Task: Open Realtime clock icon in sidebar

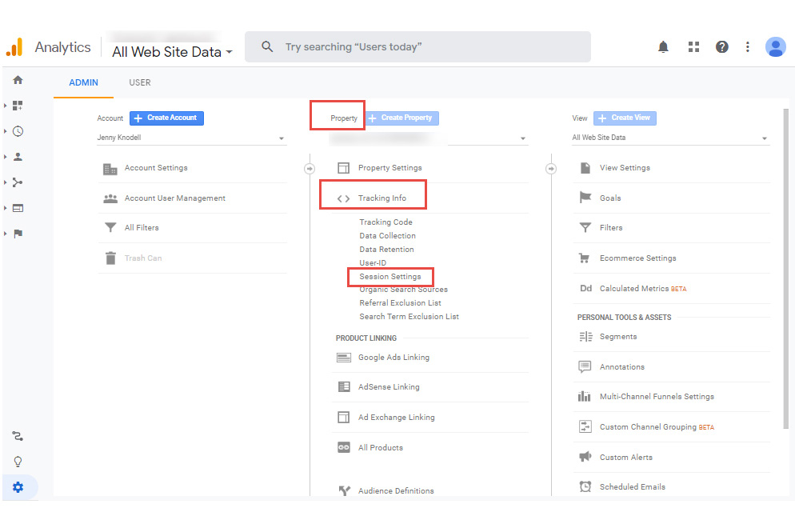Action: [x=18, y=131]
